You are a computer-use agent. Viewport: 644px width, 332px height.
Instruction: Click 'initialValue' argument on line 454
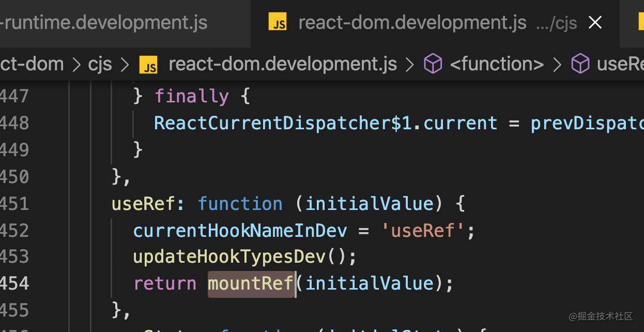pyautogui.click(x=370, y=283)
